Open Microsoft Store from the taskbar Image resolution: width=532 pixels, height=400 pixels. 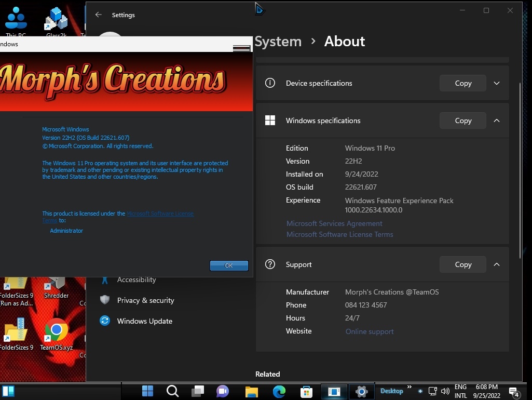tap(306, 391)
